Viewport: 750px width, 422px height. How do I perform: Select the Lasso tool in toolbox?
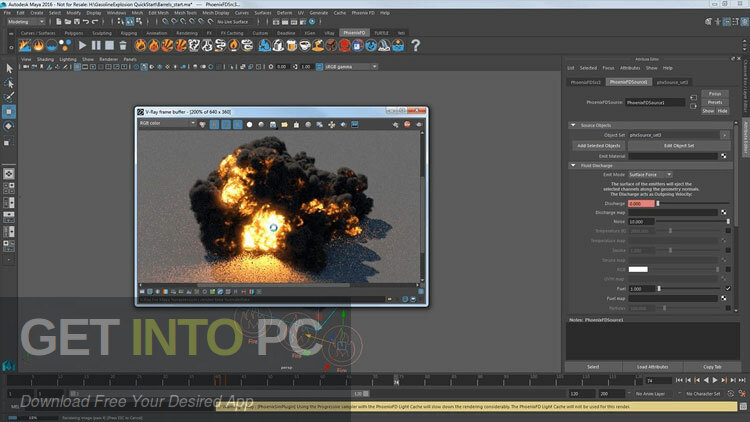click(9, 83)
